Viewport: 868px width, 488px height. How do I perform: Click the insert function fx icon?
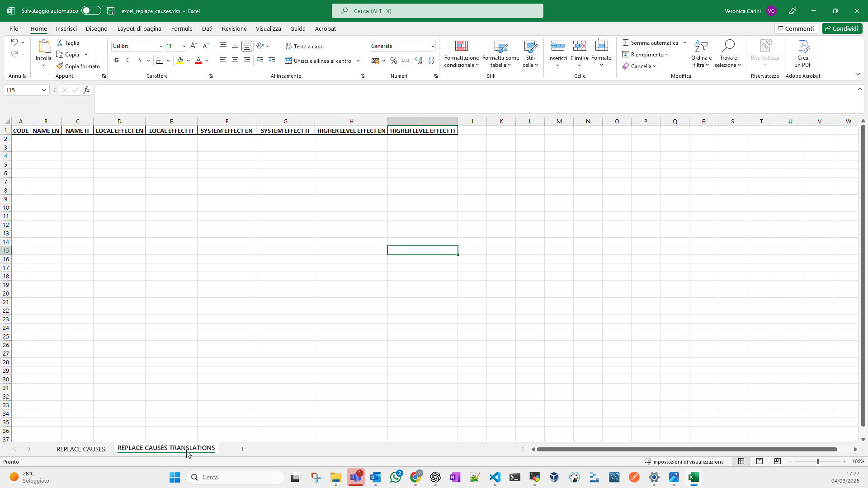86,90
